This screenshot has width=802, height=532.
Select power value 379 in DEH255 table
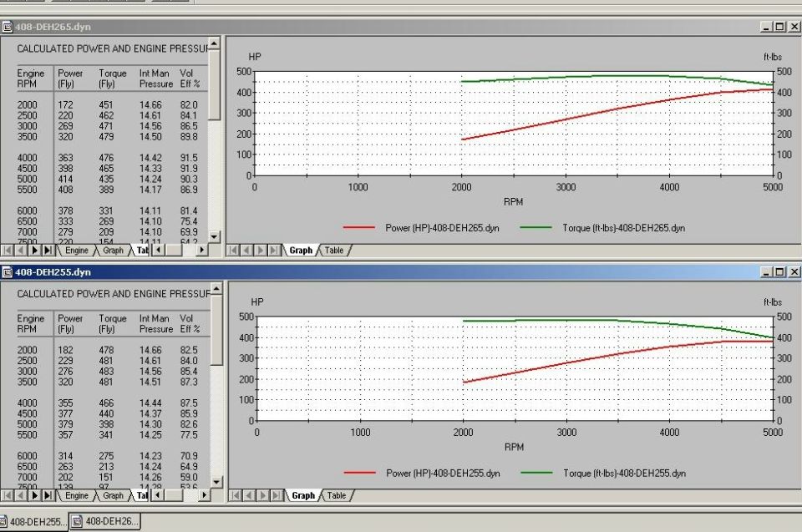pyautogui.click(x=65, y=424)
